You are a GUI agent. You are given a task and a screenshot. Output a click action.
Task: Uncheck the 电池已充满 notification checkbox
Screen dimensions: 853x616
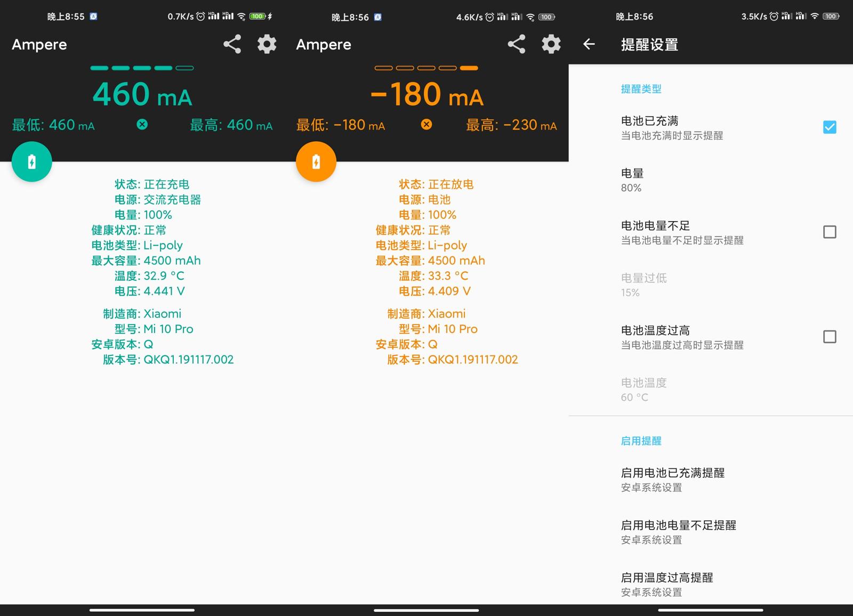[830, 127]
